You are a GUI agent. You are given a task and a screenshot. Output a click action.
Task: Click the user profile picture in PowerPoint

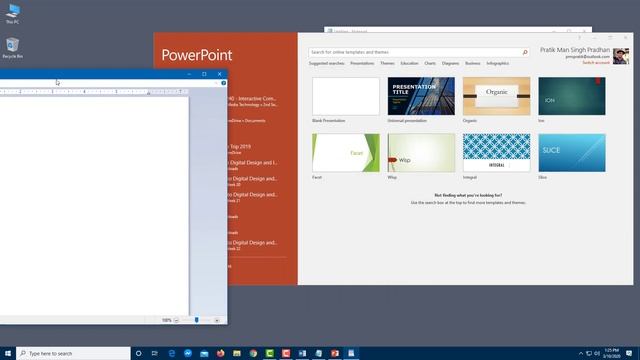[x=621, y=56]
